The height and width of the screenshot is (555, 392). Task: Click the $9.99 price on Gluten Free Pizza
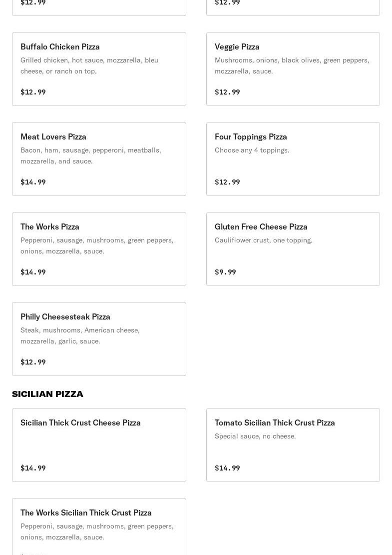(225, 272)
